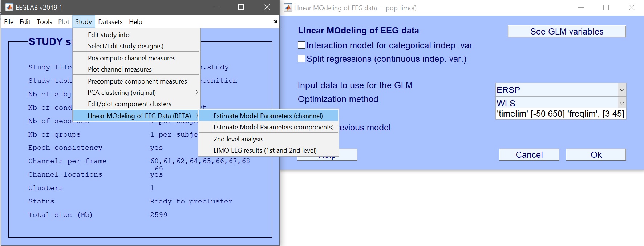This screenshot has height=246, width=644.
Task: Click the 'Nb of groups' label
Action: (54, 134)
